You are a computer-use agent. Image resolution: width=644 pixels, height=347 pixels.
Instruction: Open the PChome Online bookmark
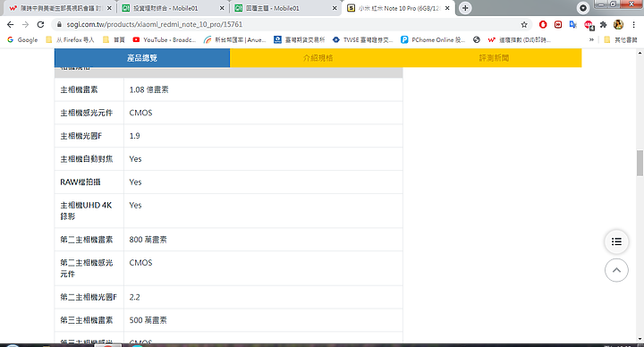pyautogui.click(x=433, y=40)
